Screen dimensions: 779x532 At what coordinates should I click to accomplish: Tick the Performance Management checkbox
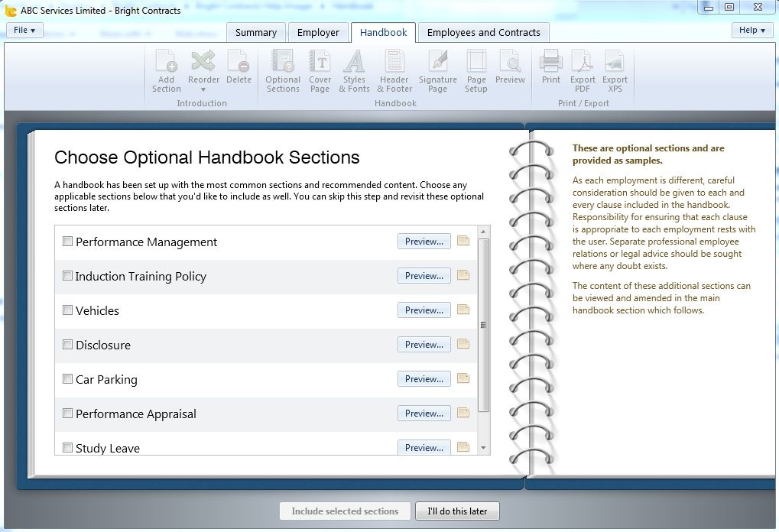click(x=67, y=242)
